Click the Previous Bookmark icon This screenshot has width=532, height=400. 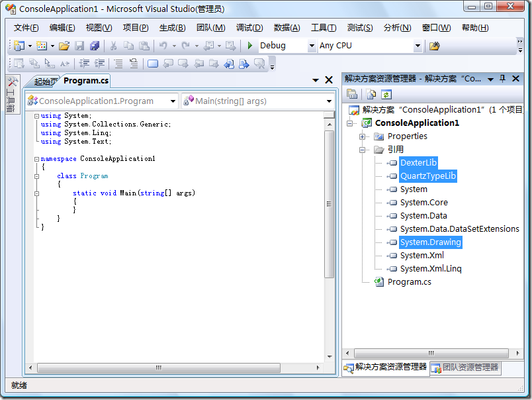pyautogui.click(x=168, y=64)
